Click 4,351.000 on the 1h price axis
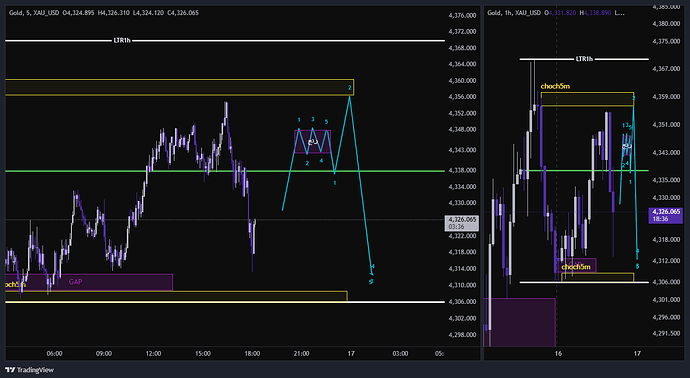Image resolution: width=690 pixels, height=378 pixels. pyautogui.click(x=666, y=125)
